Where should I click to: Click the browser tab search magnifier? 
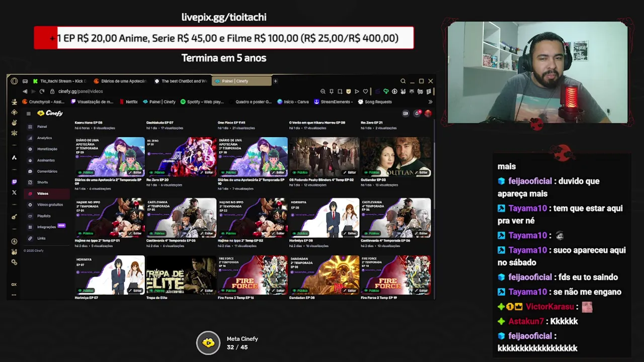coord(403,81)
